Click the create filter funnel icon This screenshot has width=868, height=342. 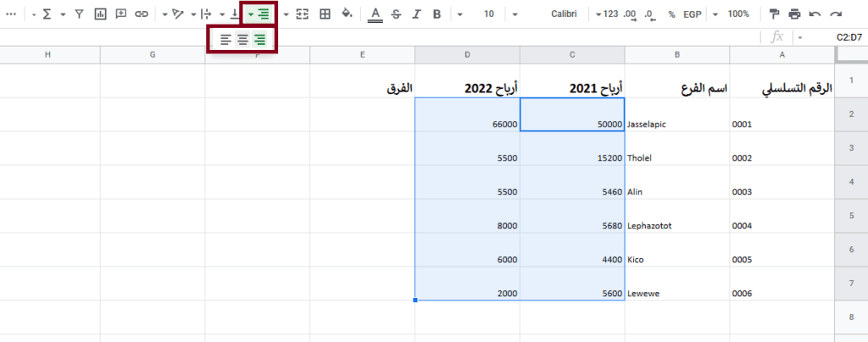tap(79, 14)
